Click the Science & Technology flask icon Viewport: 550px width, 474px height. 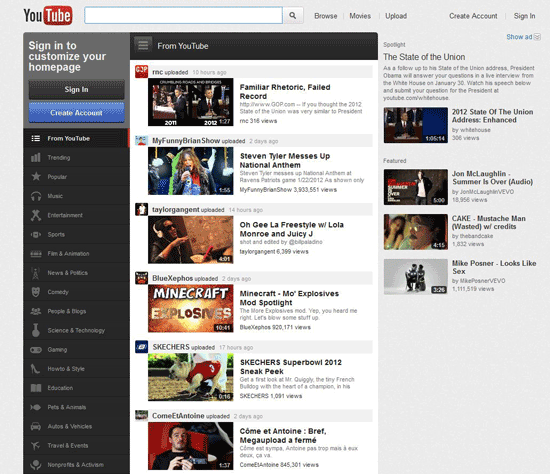[36, 330]
